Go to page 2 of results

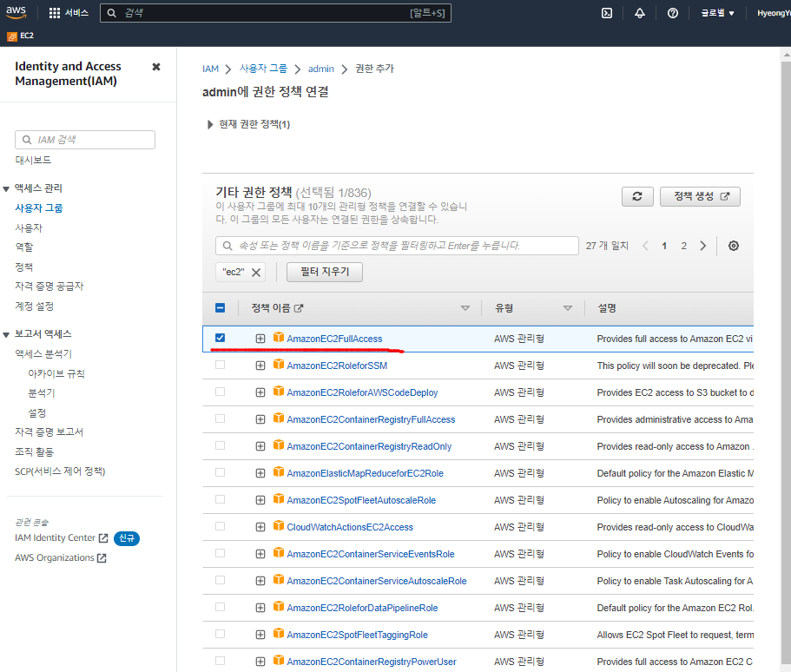(x=683, y=246)
